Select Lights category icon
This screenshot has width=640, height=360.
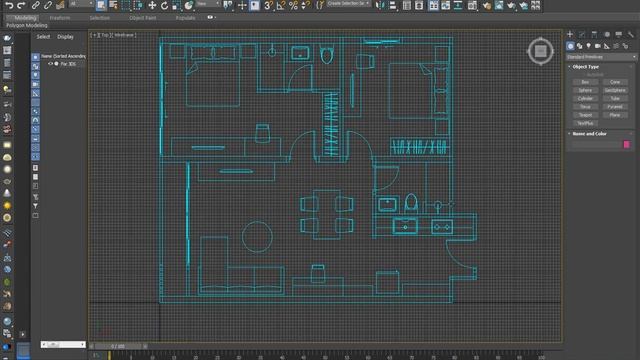pyautogui.click(x=589, y=46)
